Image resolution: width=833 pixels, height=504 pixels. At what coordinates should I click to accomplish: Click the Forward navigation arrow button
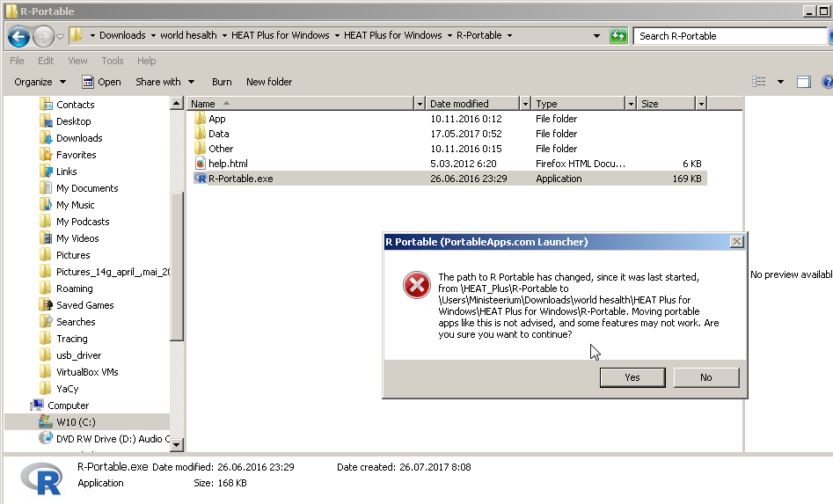43,36
